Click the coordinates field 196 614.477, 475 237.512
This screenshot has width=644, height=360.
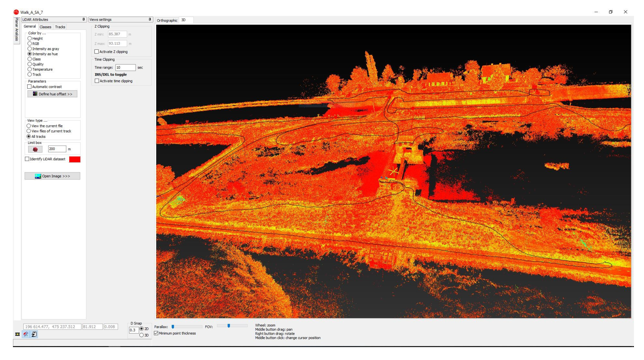tap(52, 327)
